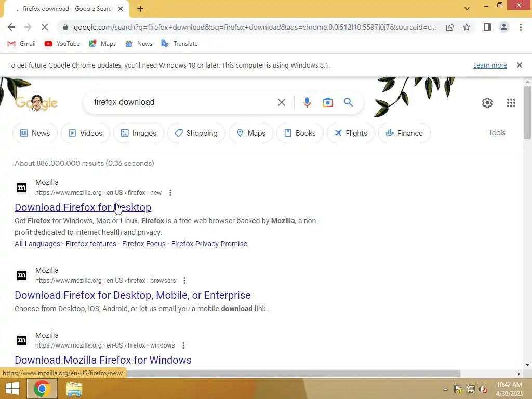The height and width of the screenshot is (399, 532).
Task: Submit search with magnifier icon
Action: coord(348,102)
